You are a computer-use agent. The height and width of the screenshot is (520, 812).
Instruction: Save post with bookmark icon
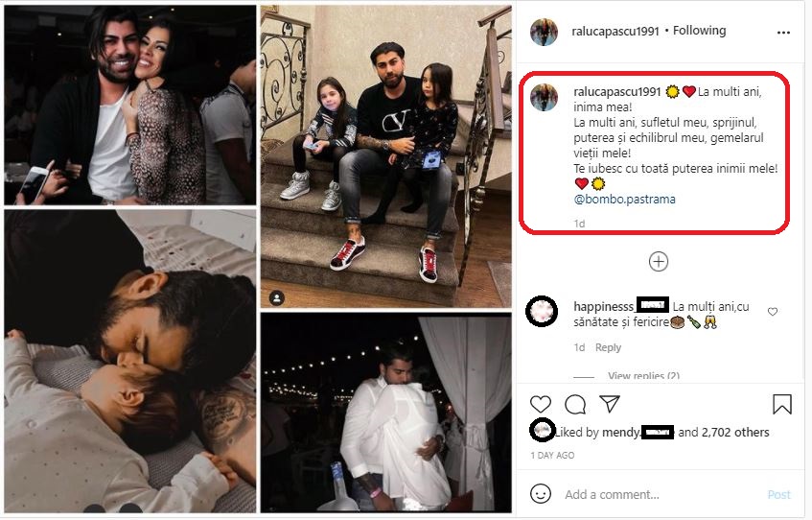coord(782,404)
